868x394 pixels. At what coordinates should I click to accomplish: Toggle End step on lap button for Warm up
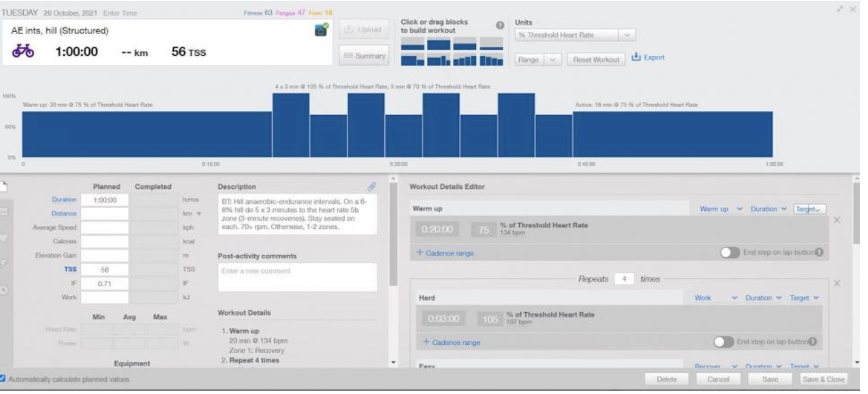tap(730, 252)
